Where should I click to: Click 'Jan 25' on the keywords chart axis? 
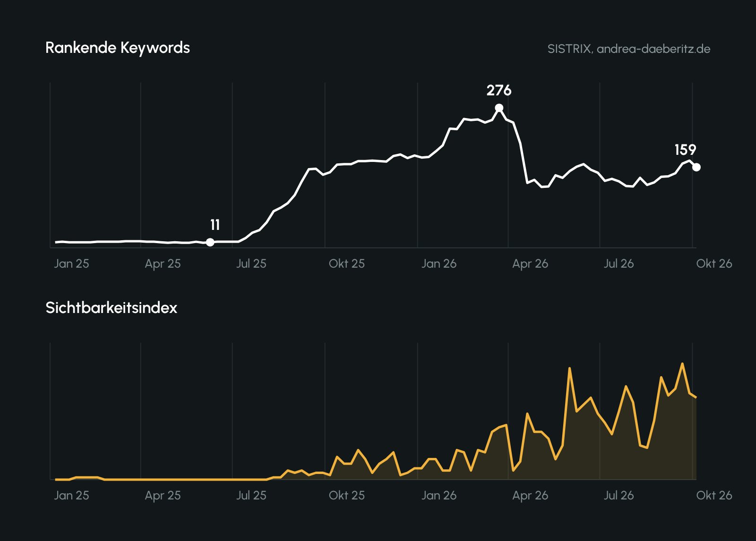click(71, 263)
